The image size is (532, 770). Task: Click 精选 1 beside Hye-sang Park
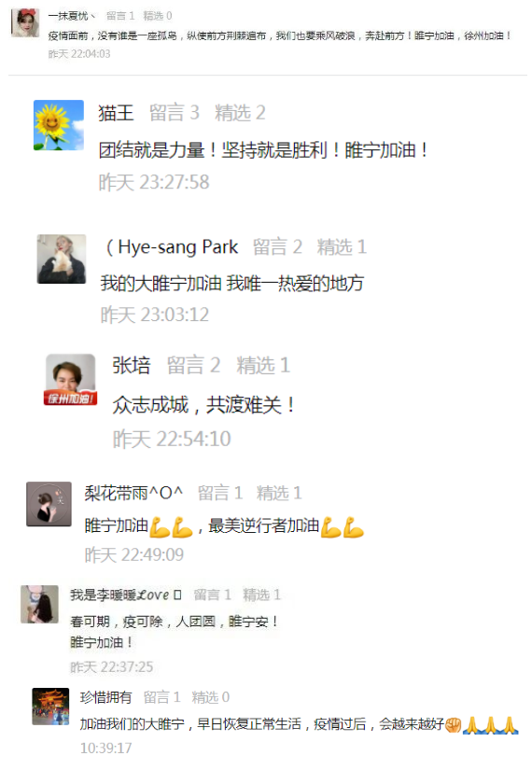342,246
